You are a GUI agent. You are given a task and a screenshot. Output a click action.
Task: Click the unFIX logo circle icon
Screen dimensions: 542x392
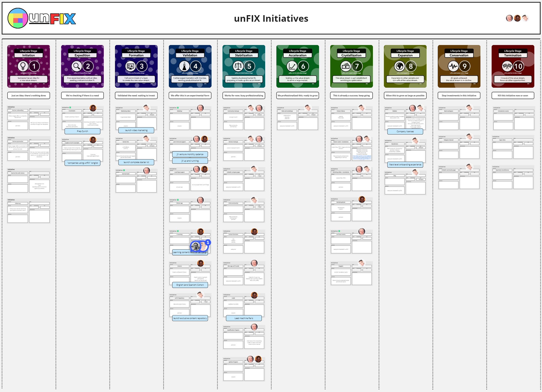18,18
